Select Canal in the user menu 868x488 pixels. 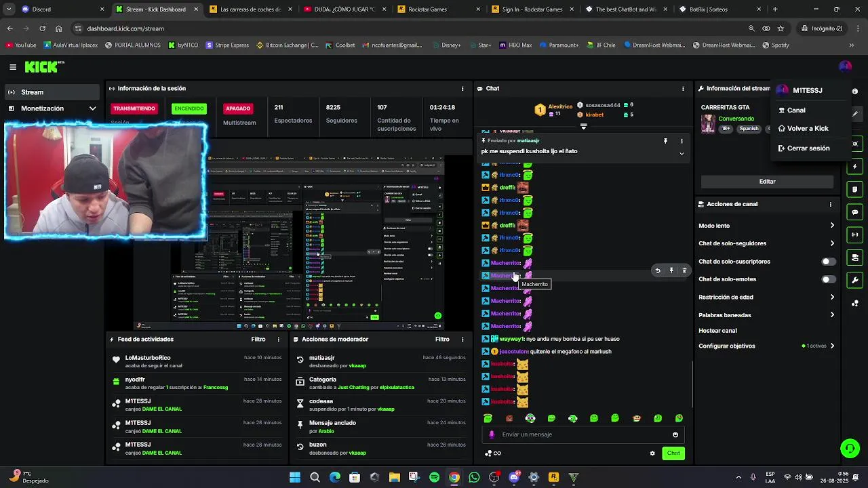pos(796,110)
